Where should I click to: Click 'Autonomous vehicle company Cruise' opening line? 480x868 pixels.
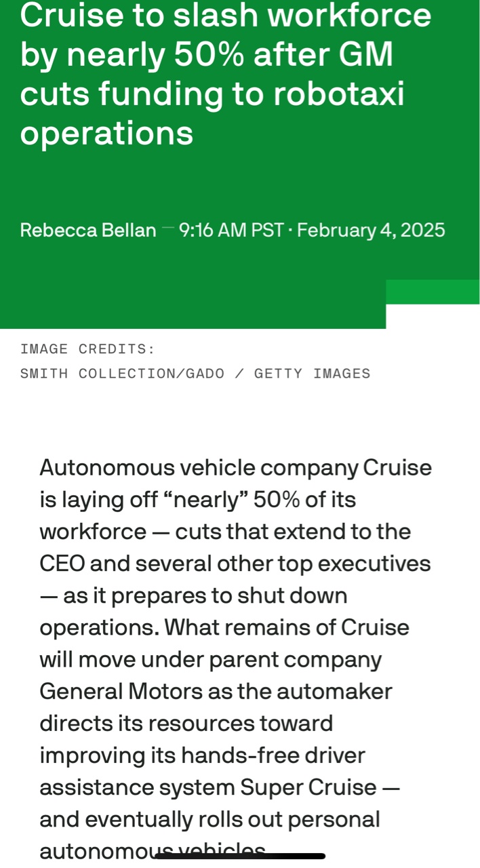[x=235, y=468]
